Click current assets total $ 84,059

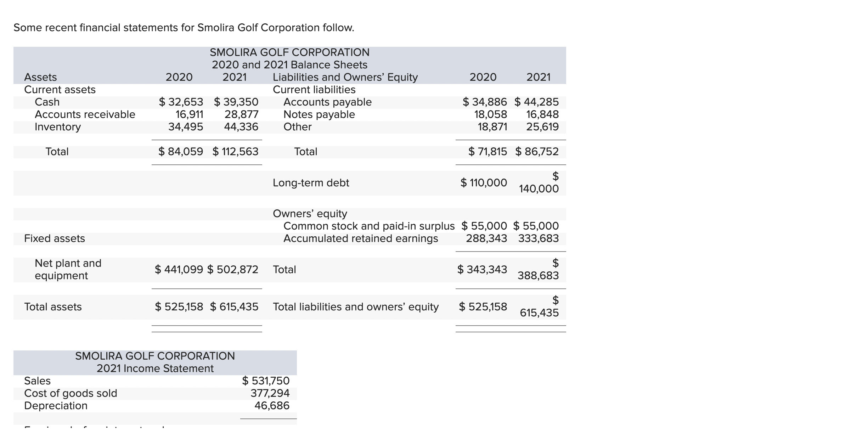(x=181, y=152)
